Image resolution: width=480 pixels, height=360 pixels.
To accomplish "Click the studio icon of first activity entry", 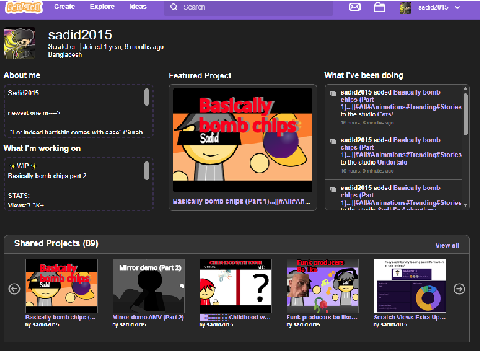I will (x=333, y=93).
